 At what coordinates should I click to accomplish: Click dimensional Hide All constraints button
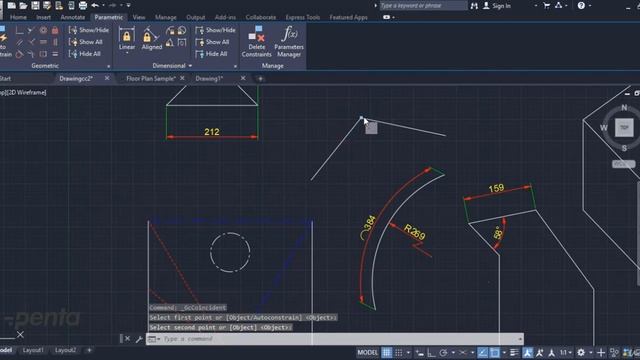[x=211, y=54]
